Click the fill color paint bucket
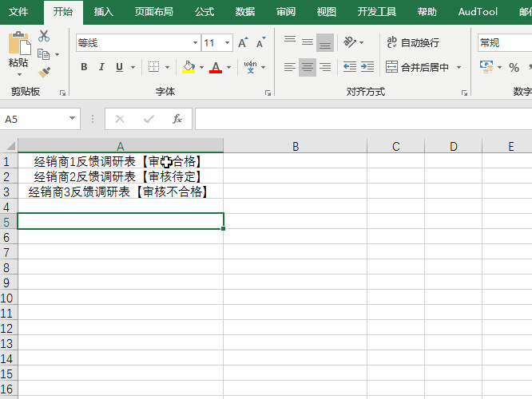The width and height of the screenshot is (532, 399). click(x=189, y=67)
